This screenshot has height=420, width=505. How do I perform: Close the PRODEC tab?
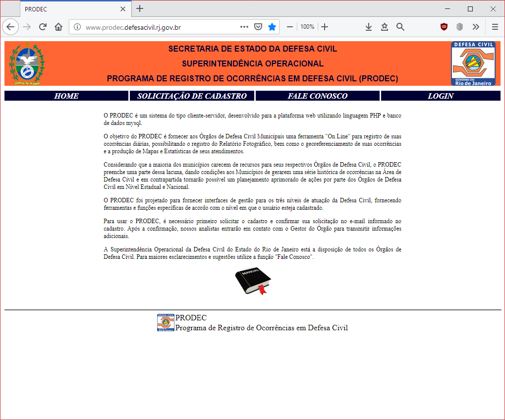pos(123,9)
